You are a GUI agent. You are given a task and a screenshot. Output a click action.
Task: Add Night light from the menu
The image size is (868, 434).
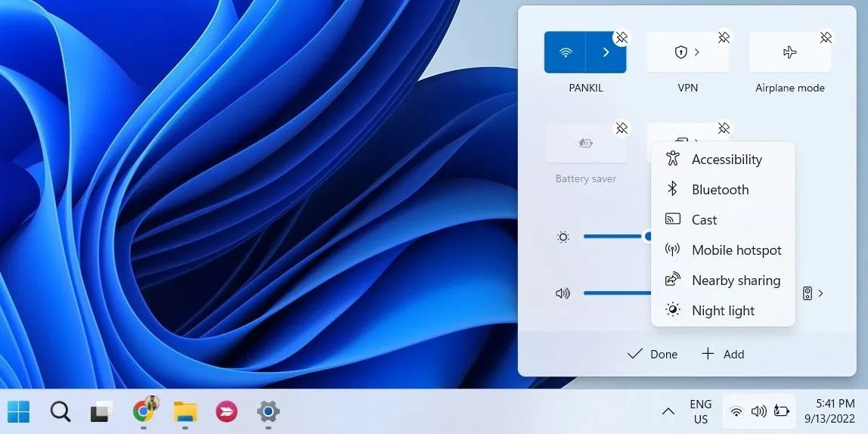(723, 311)
